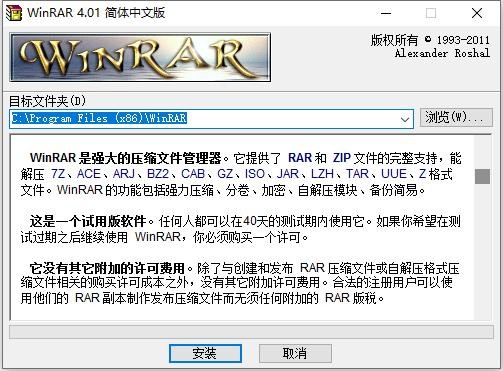Open the 浏览(W)... browse button
Screen dimensions: 503x371
456,117
